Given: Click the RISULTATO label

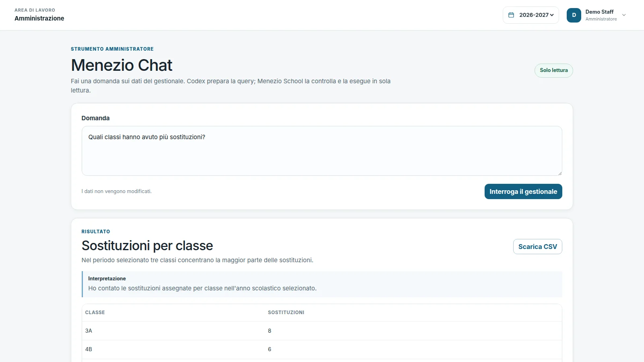Looking at the screenshot, I should point(96,232).
